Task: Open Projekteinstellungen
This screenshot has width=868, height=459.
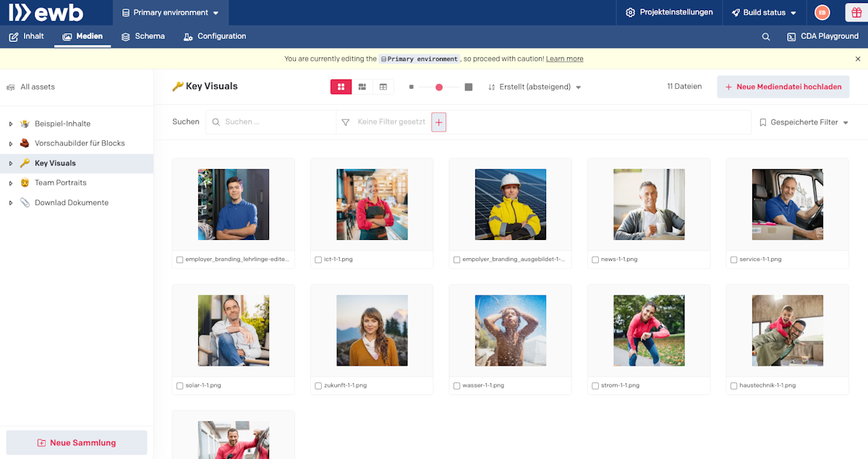Action: [x=669, y=12]
